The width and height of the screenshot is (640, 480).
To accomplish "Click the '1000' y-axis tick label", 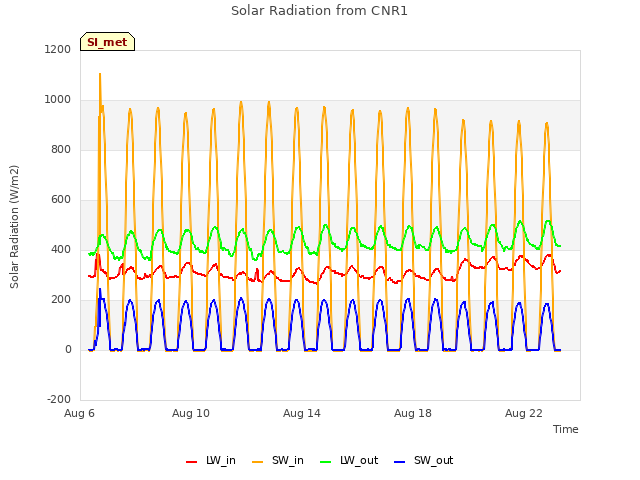I will click(58, 100).
